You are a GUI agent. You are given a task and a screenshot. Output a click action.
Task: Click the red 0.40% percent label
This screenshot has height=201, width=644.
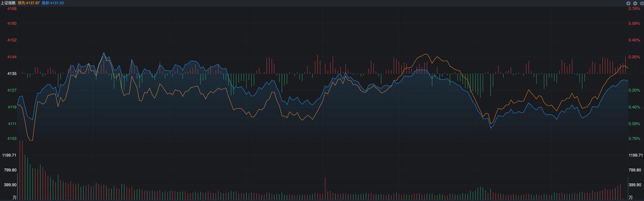634,40
